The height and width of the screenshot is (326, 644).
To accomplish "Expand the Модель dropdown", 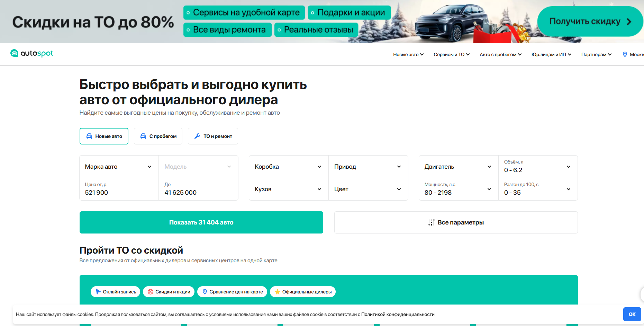I will coord(198,167).
